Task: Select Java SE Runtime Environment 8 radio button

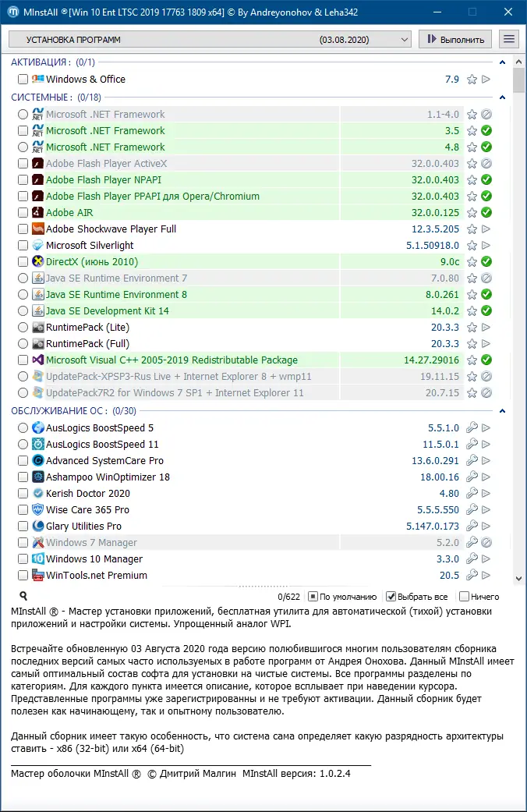Action: point(23,294)
